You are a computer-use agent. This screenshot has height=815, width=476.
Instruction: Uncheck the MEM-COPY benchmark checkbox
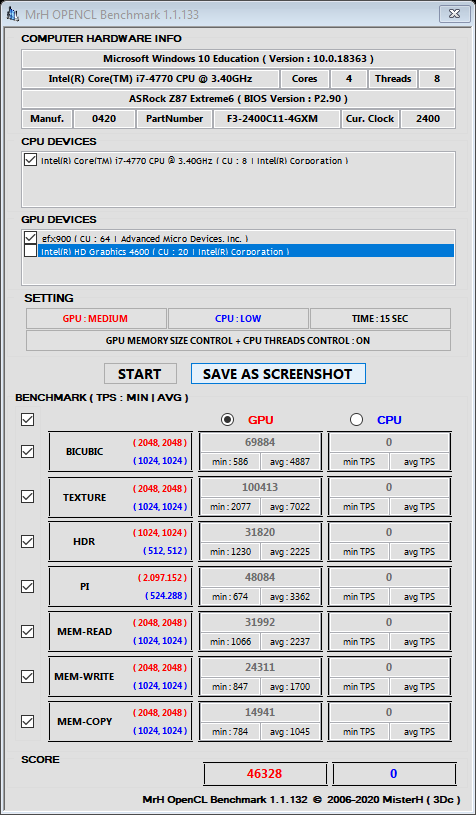pos(28,721)
